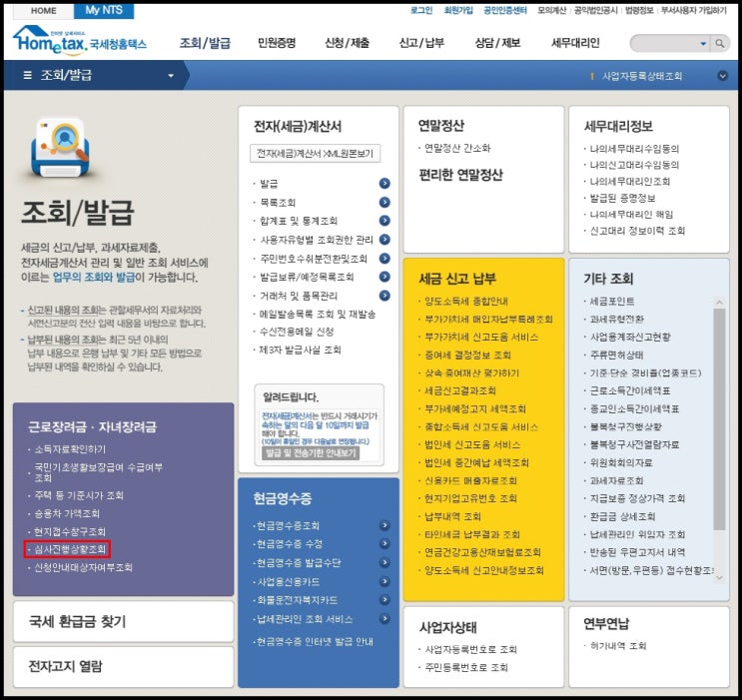
Task: Click the 나의세무대리수임동의 link
Action: [634, 149]
